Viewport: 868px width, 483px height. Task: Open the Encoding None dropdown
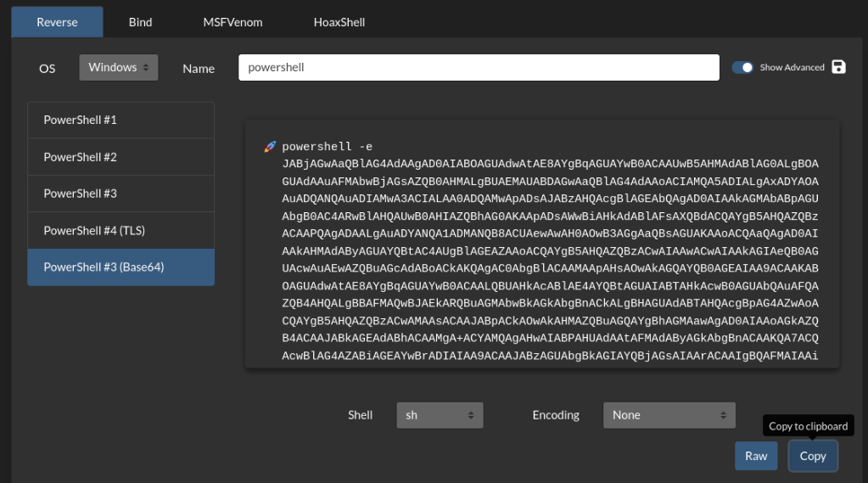pyautogui.click(x=669, y=415)
